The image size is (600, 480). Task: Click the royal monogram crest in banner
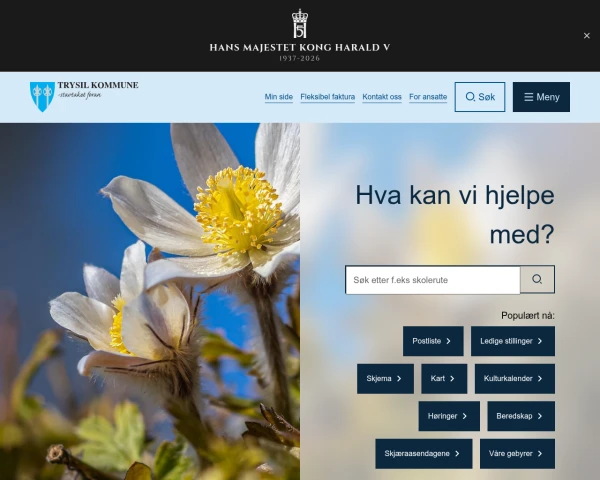click(x=300, y=24)
